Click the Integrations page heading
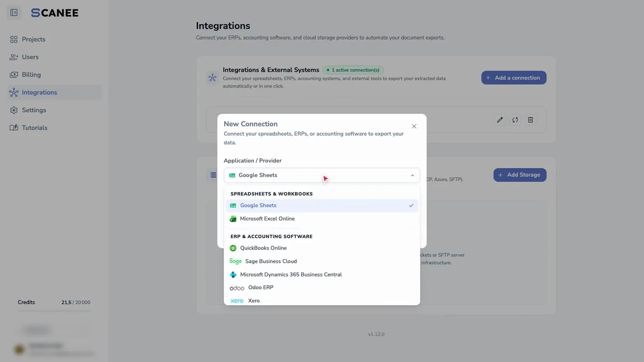Viewport: 644px width, 362px height. (223, 26)
